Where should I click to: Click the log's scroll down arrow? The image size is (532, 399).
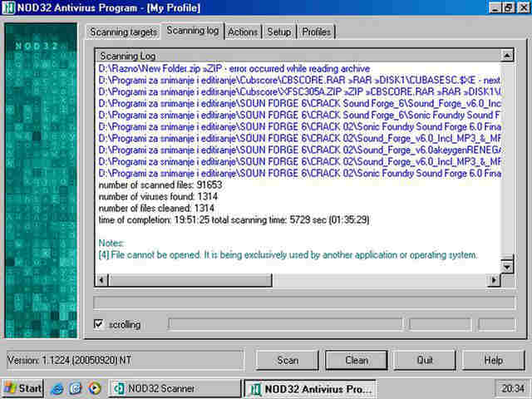[x=508, y=266]
